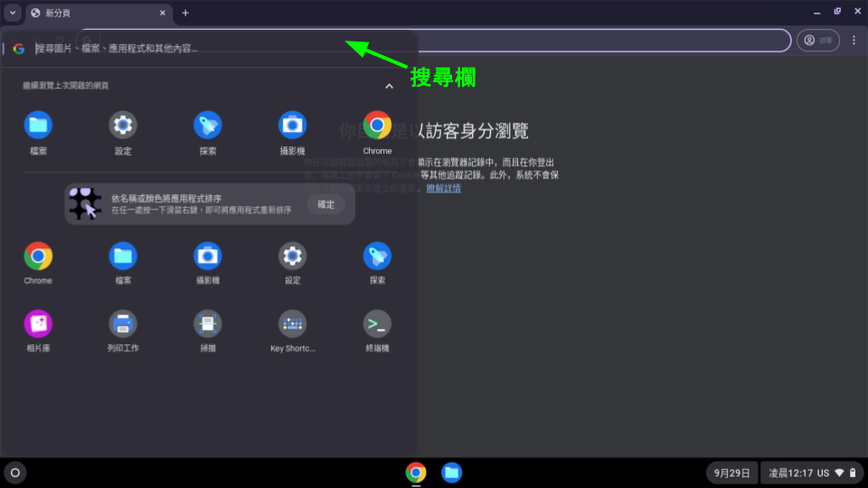The width and height of the screenshot is (868, 488).
Task: Open the Key Shortcuts app
Action: 292,324
